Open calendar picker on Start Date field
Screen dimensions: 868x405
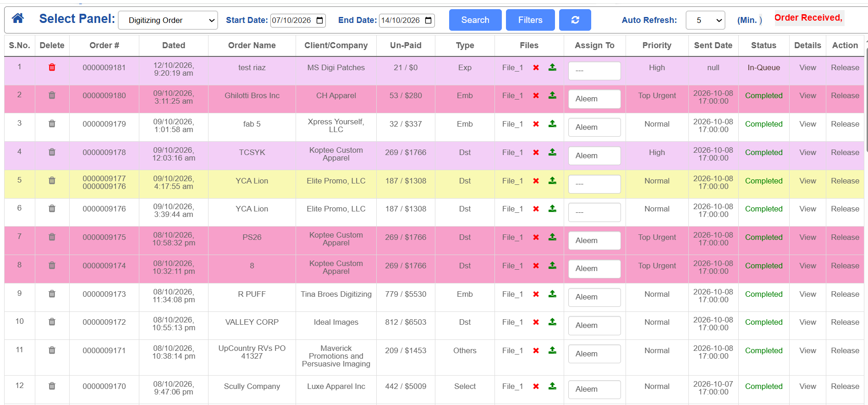[x=320, y=20]
